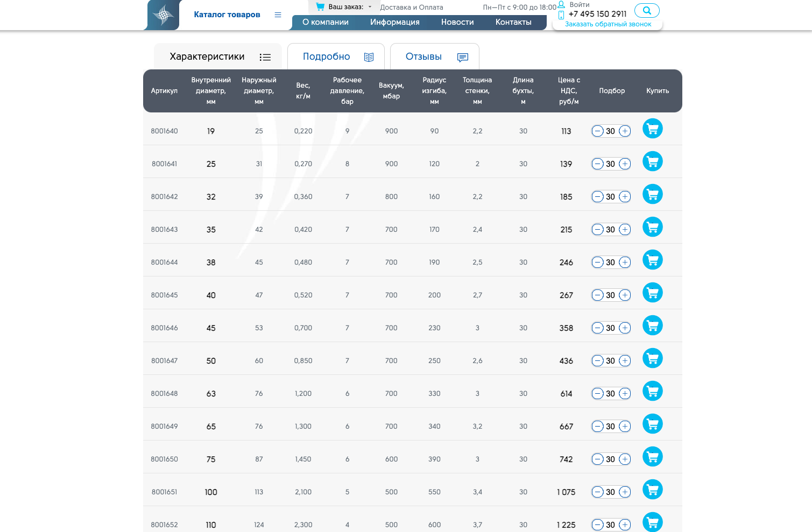
Task: Increase quantity for article 8001641
Action: [x=625, y=164]
